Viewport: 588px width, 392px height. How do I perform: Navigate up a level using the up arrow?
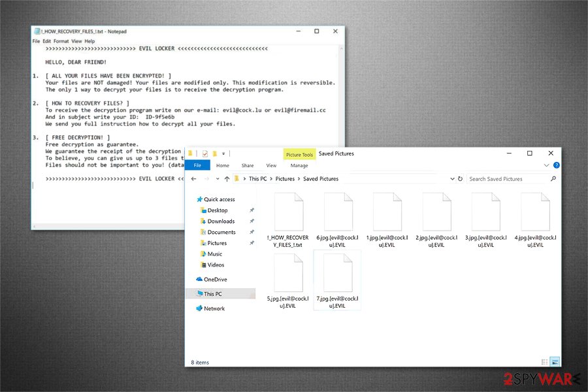point(225,178)
